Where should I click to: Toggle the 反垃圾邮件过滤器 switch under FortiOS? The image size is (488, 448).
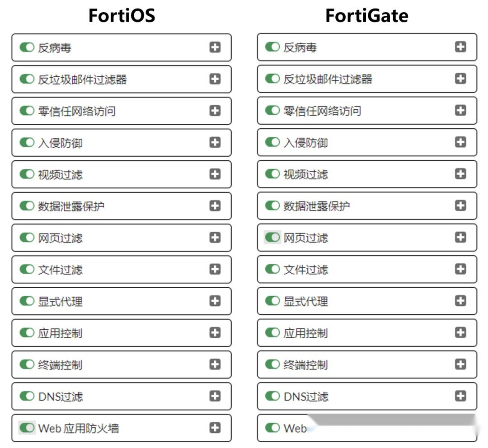[x=26, y=79]
